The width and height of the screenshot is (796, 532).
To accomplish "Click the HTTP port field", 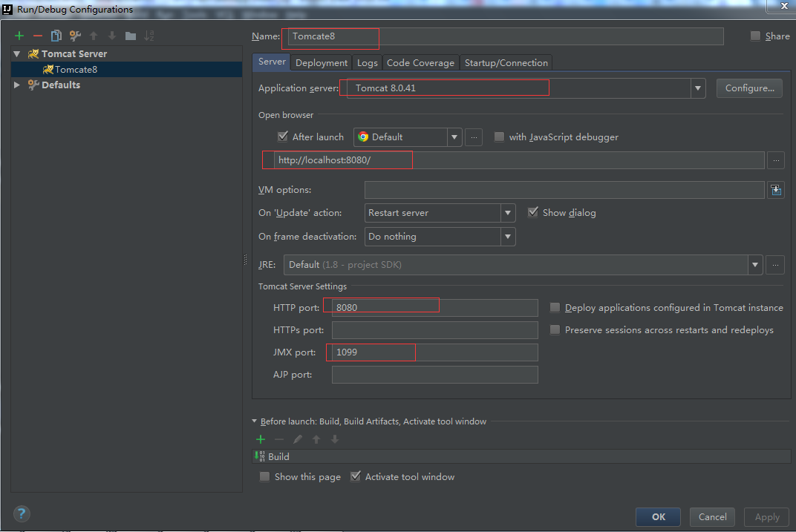I will 434,308.
